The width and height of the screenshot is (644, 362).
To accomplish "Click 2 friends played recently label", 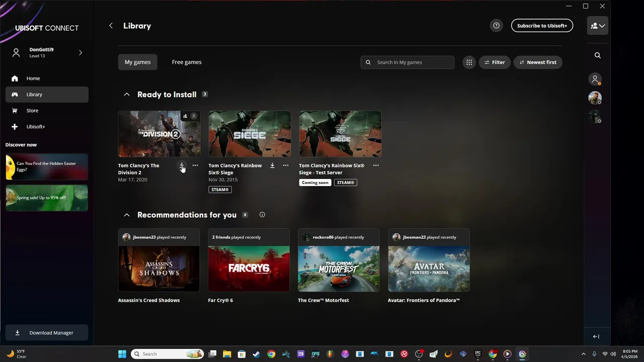I will click(236, 237).
